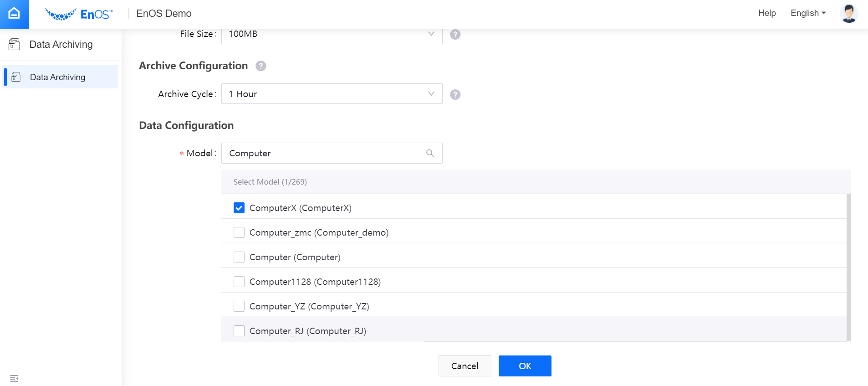Show help tooltip for File Size
868x386 pixels.
(x=455, y=34)
